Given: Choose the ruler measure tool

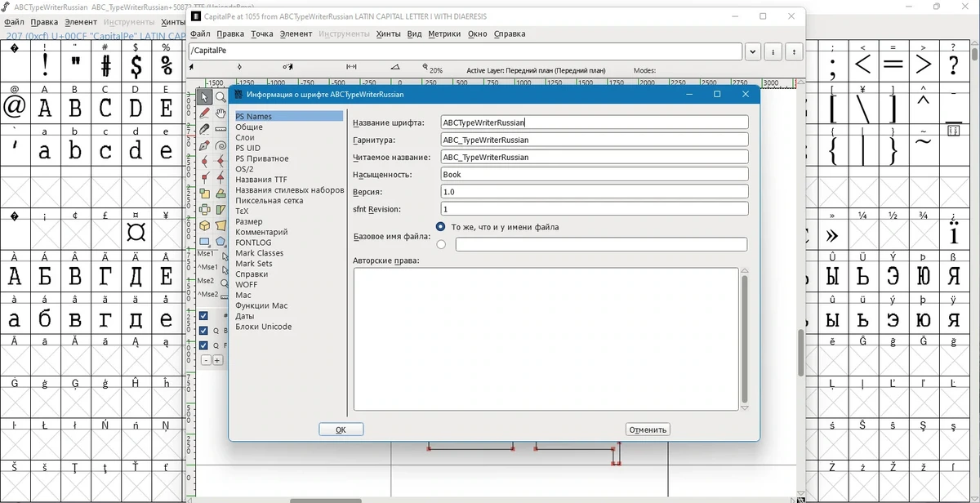Looking at the screenshot, I should (220, 129).
